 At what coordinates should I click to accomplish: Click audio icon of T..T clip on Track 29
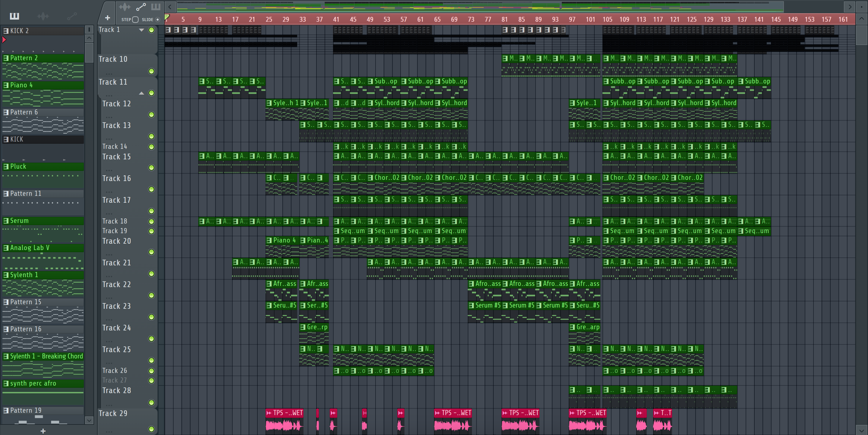pyautogui.click(x=656, y=413)
